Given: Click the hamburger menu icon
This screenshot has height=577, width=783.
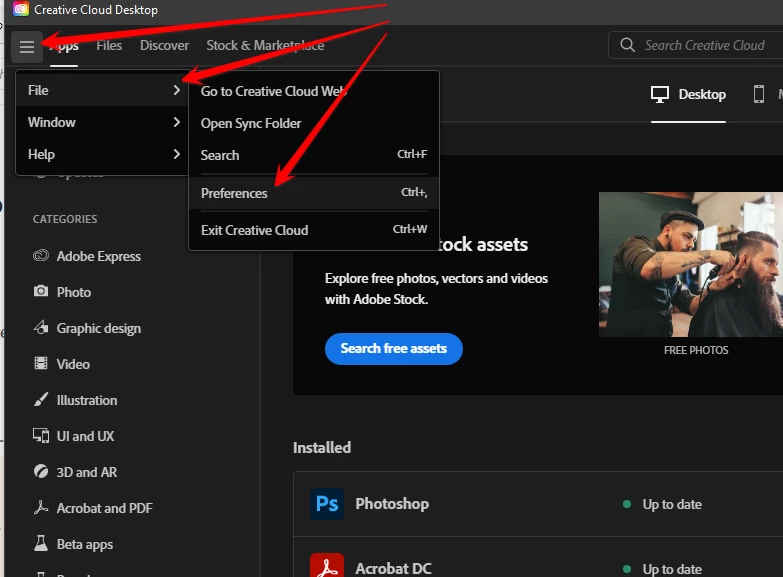Looking at the screenshot, I should tap(27, 47).
